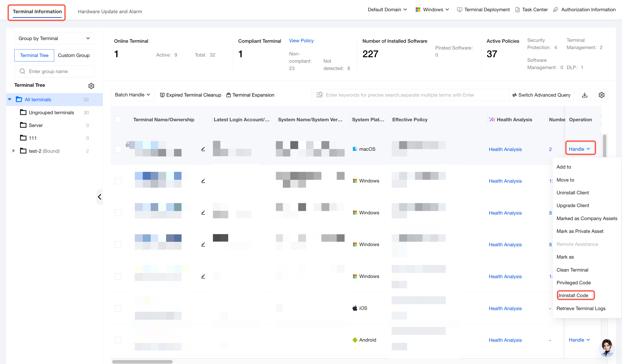This screenshot has height=364, width=622.
Task: Tick the select-all checkbox in table header
Action: [118, 119]
